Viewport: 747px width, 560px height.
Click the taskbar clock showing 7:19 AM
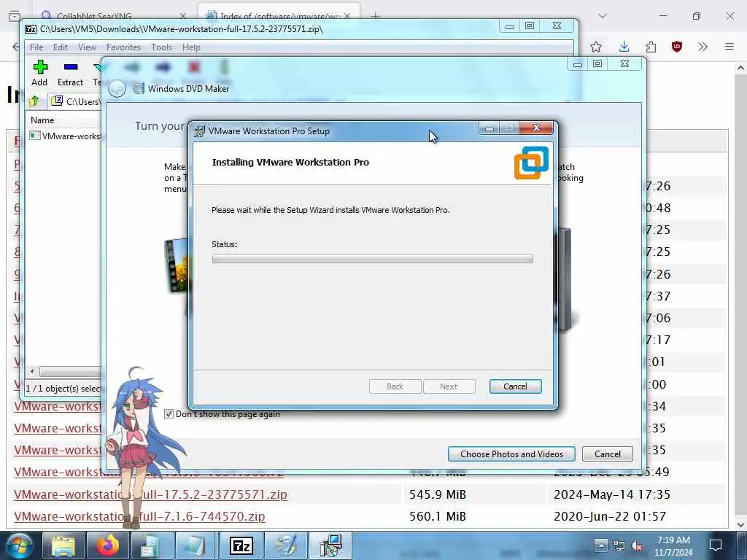[x=673, y=545]
